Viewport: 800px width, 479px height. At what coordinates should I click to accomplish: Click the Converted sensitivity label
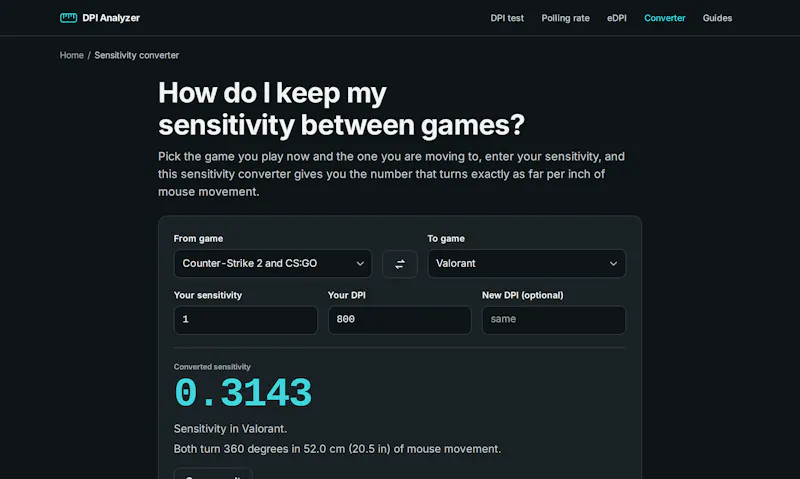pos(212,367)
